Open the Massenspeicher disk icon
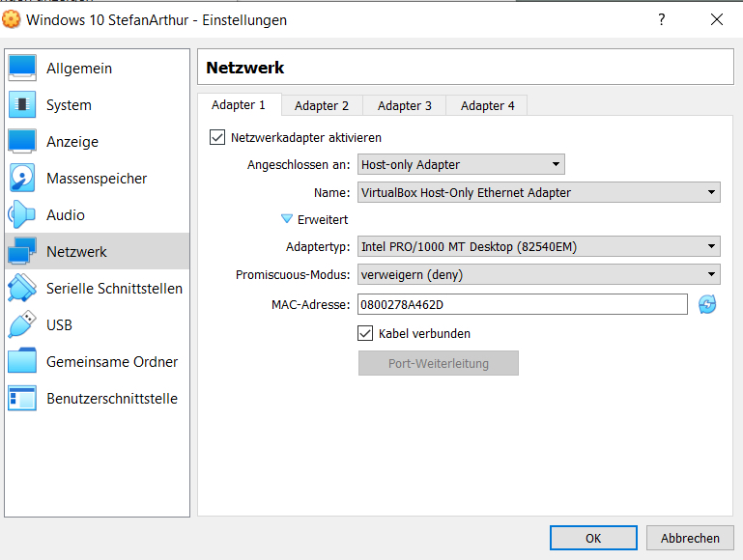Screen dimensions: 743x560 pos(22,178)
